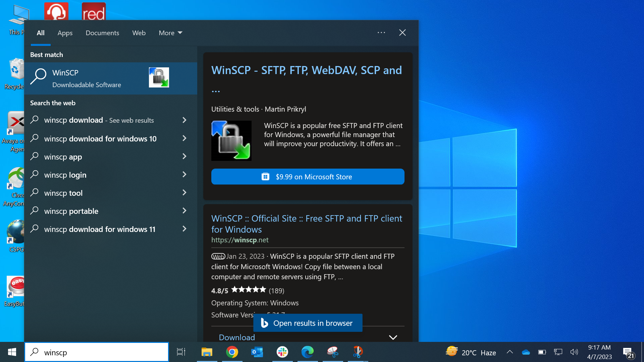This screenshot has width=644, height=362.
Task: Click $9.99 on Microsoft Store button
Action: pyautogui.click(x=308, y=177)
